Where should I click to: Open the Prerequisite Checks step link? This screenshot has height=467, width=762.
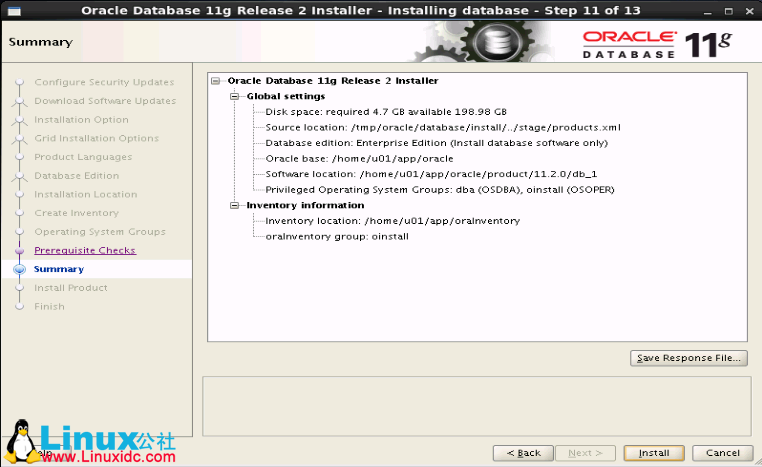click(x=85, y=250)
